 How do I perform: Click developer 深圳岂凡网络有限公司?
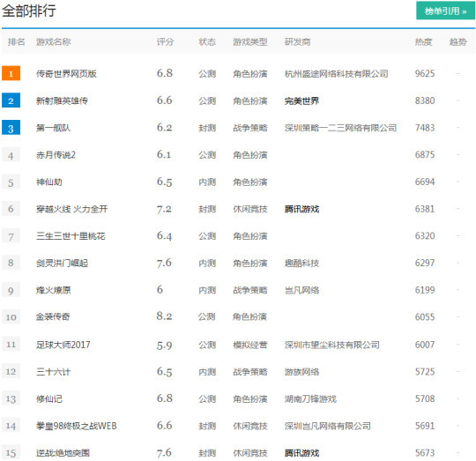click(328, 426)
